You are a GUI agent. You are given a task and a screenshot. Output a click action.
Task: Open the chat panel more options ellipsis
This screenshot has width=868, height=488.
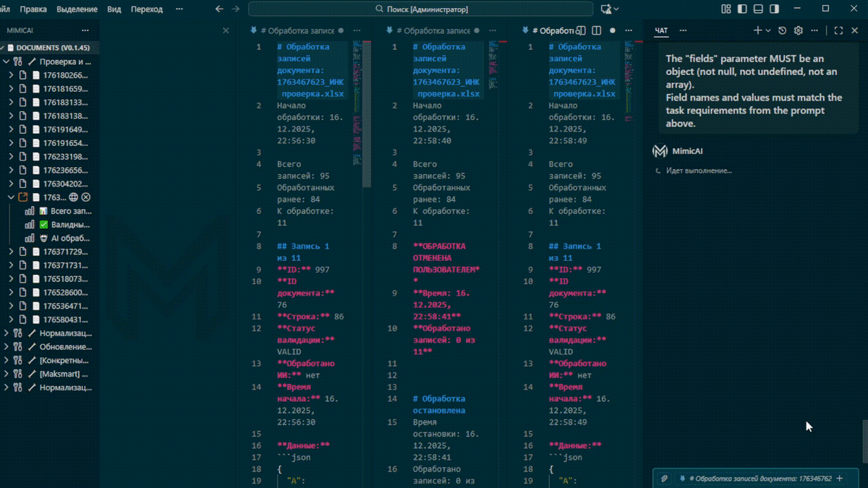815,31
